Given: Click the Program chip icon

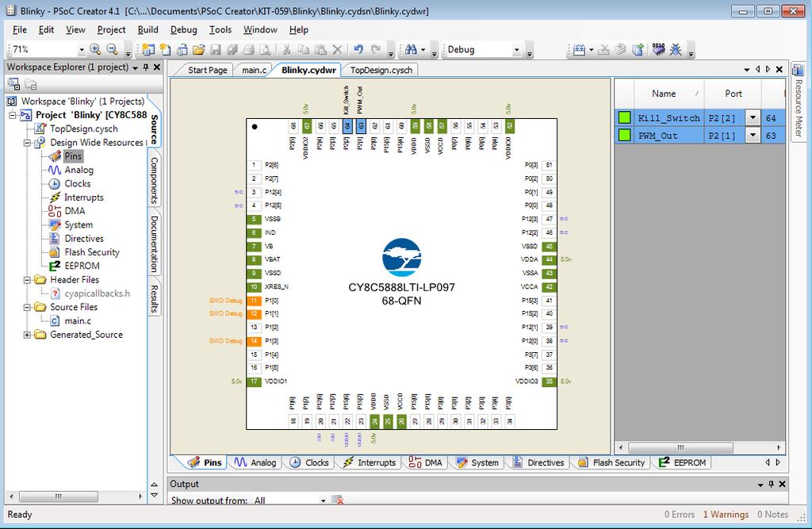Looking at the screenshot, I should (x=658, y=49).
